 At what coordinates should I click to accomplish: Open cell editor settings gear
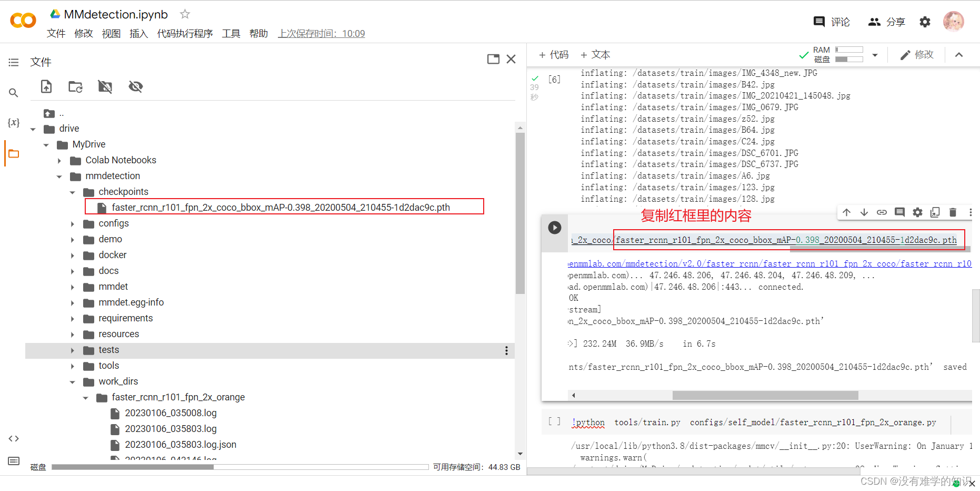pyautogui.click(x=917, y=212)
